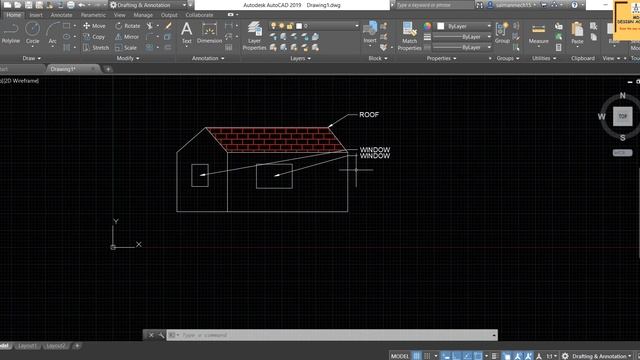Expand the Properties panel
The image size is (640, 360).
[x=441, y=58]
